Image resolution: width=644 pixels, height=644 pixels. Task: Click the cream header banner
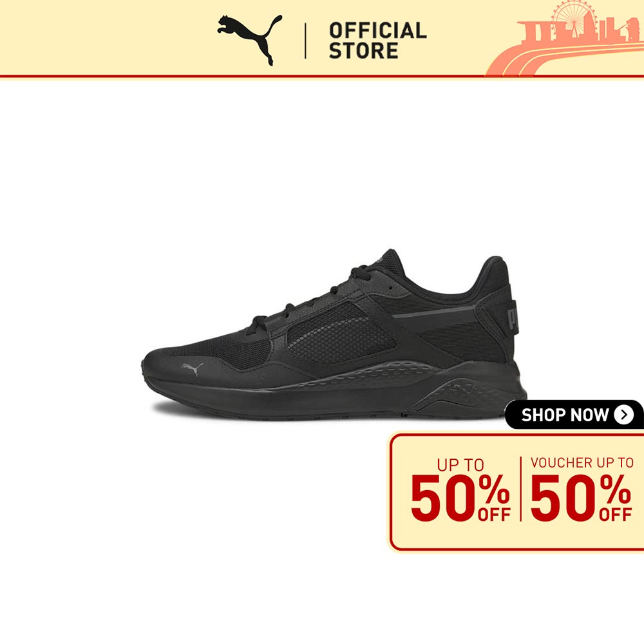[x=322, y=38]
